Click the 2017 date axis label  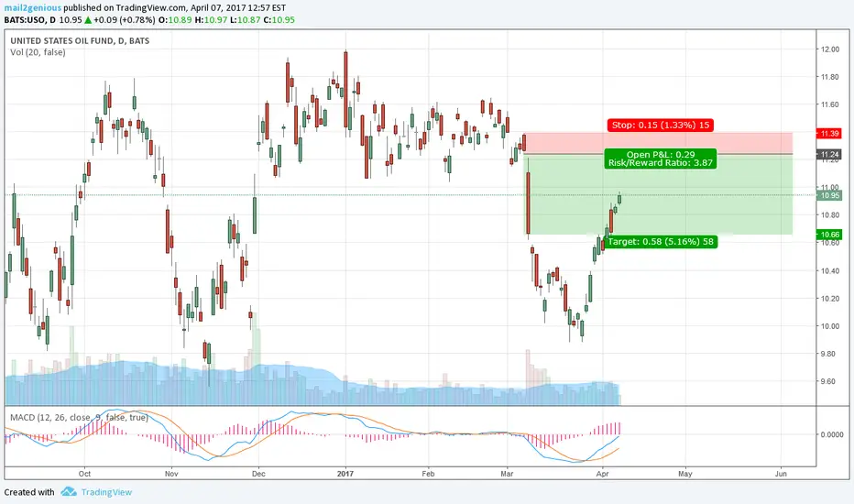coord(345,474)
